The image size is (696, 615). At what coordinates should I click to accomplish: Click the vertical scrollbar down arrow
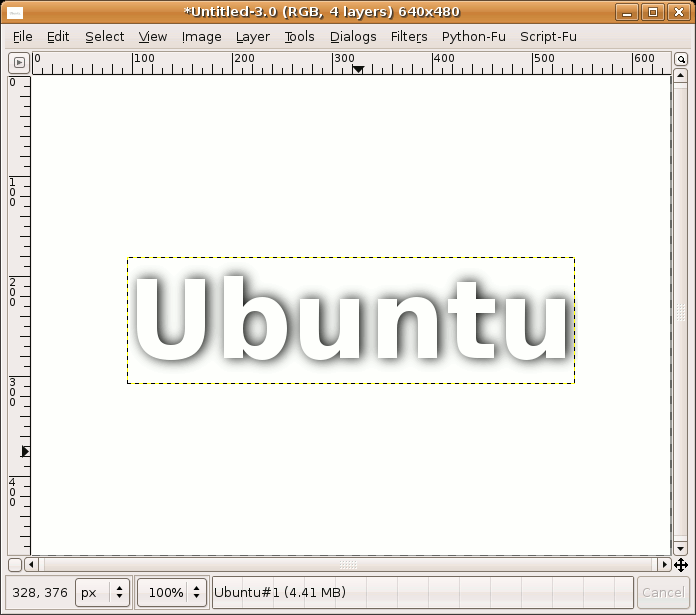click(x=680, y=548)
